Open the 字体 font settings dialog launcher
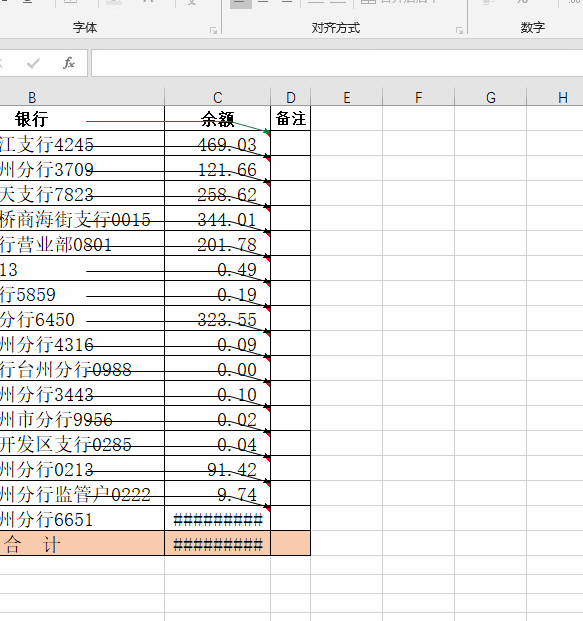This screenshot has width=583, height=621. pos(213,30)
